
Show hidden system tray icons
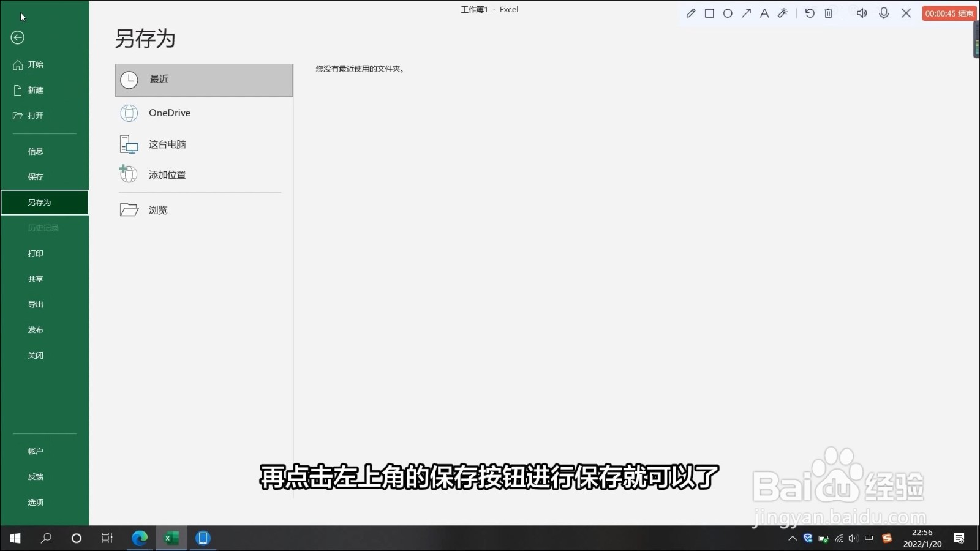[793, 539]
